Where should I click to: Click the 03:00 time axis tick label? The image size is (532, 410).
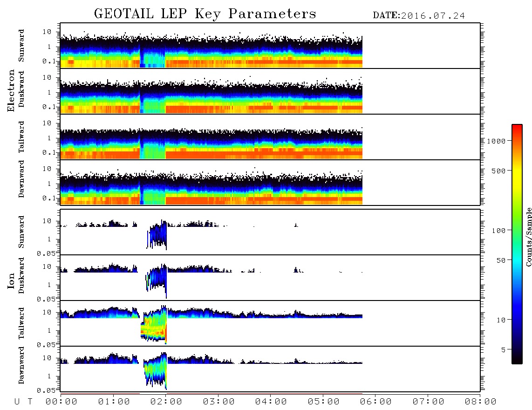(x=219, y=402)
